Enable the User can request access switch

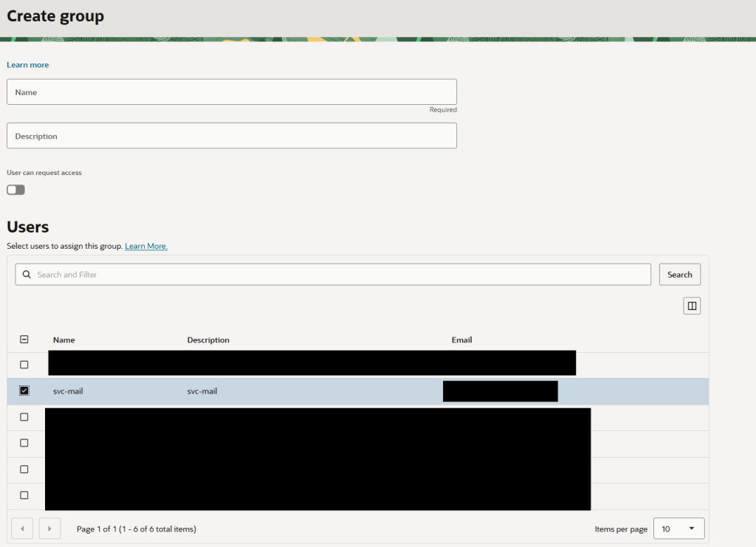[x=16, y=190]
